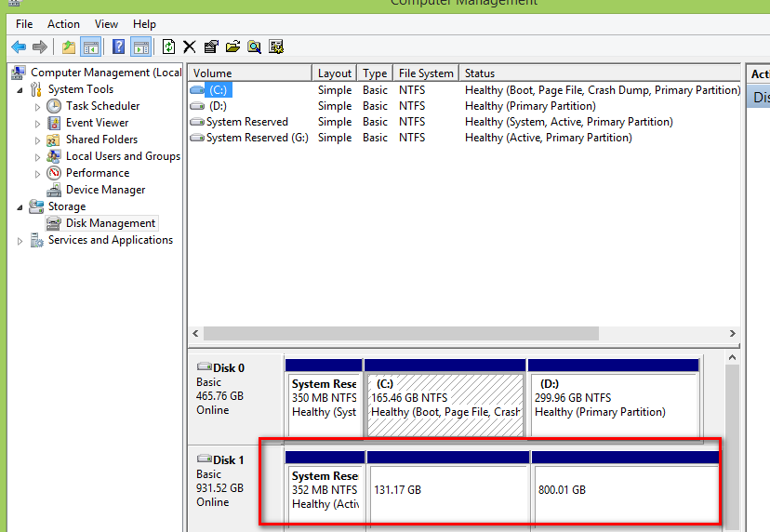
Task: Click the (D:) Healthy (Primary Partition) status
Action: click(x=530, y=106)
